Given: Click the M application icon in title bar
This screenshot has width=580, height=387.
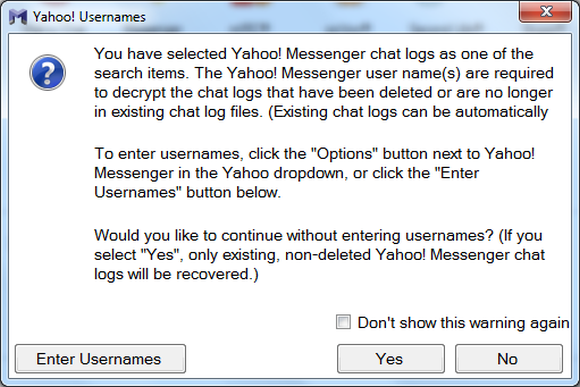Looking at the screenshot, I should tap(18, 17).
